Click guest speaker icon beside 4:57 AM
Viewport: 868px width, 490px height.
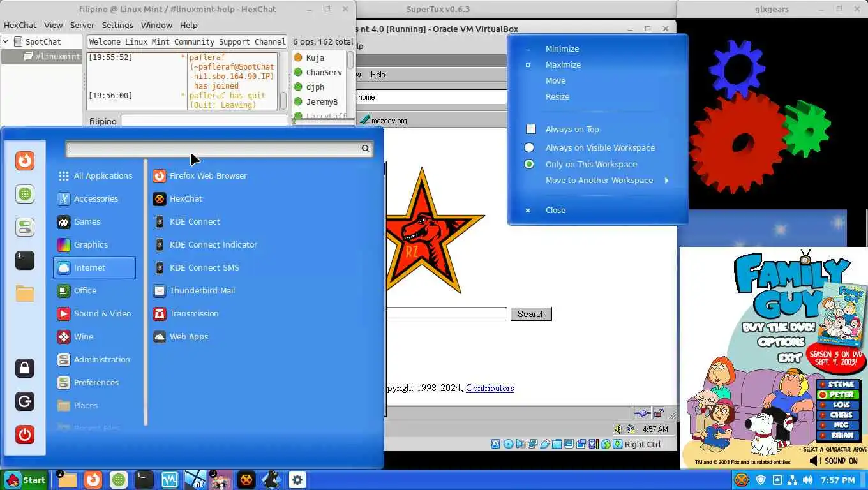[x=618, y=429]
